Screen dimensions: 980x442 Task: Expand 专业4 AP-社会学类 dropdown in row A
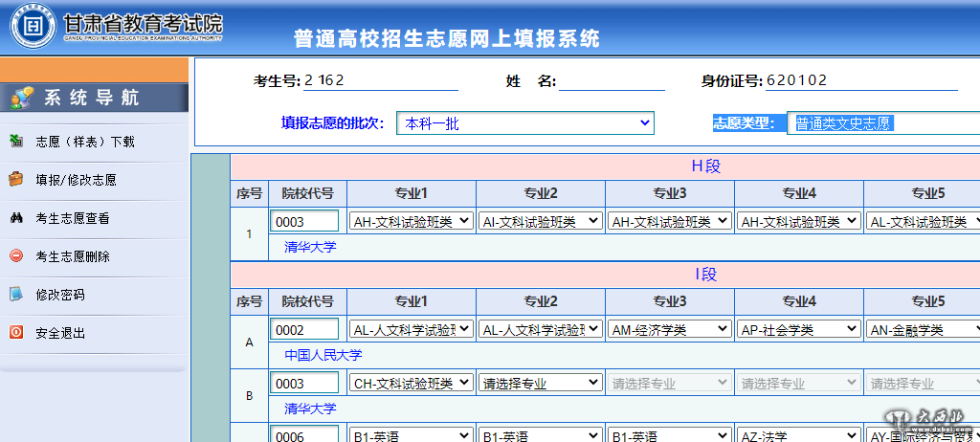[798, 330]
